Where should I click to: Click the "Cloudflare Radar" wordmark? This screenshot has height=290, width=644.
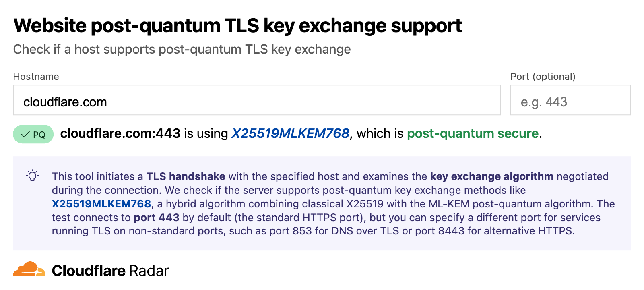pyautogui.click(x=110, y=271)
